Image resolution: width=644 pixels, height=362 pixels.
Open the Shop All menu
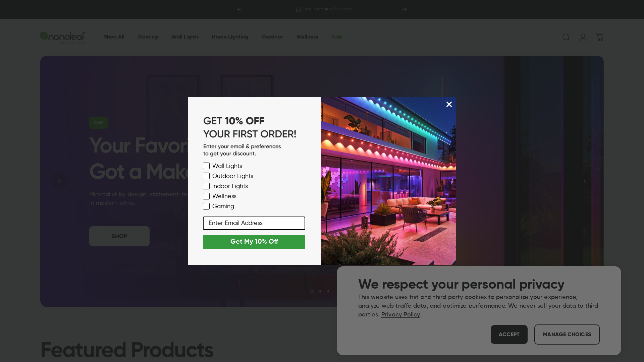pyautogui.click(x=114, y=37)
